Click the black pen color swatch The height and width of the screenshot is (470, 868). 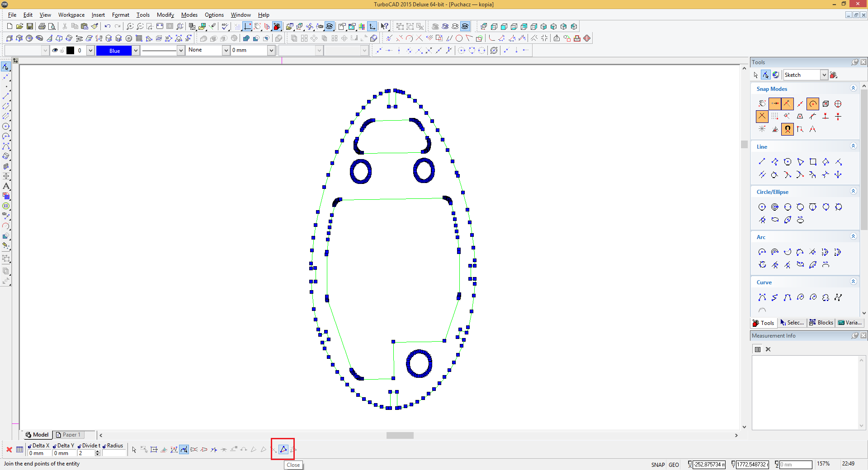click(x=70, y=50)
